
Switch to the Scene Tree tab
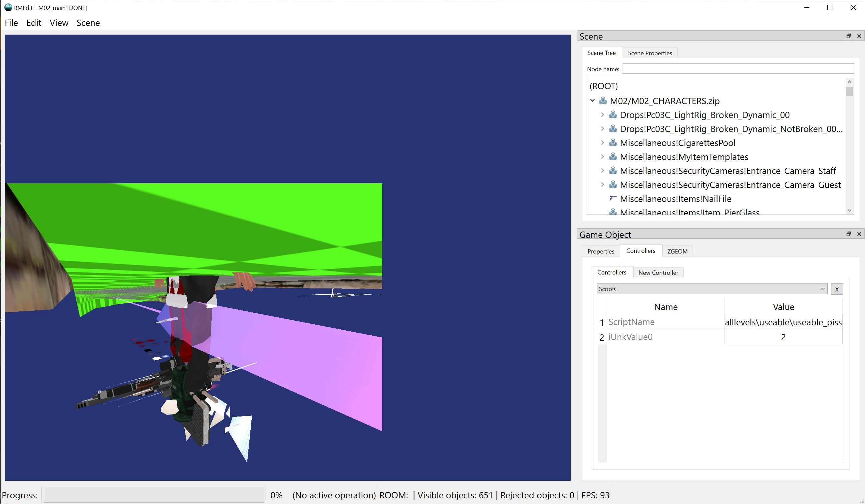click(601, 53)
